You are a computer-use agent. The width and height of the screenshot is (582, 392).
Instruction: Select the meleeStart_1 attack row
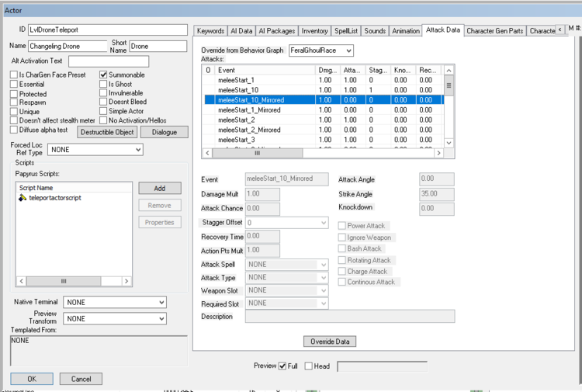tap(323, 80)
